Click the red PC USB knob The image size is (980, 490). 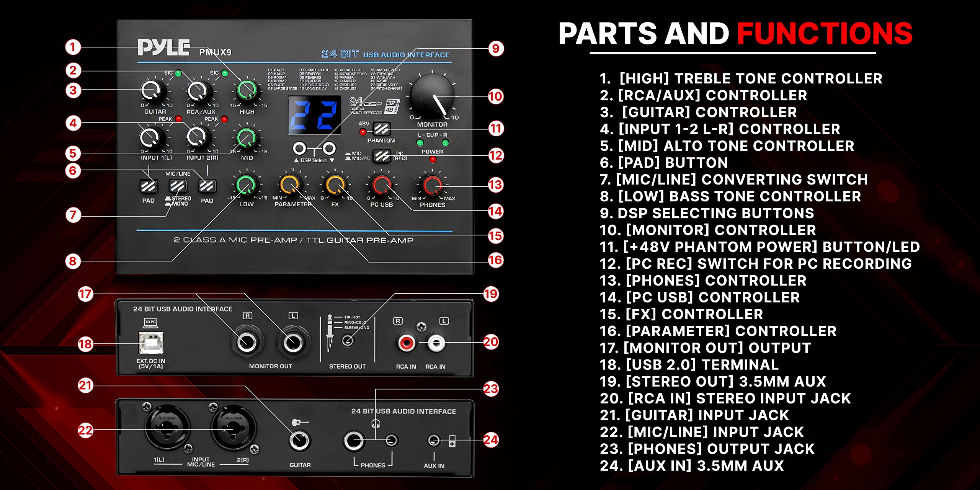click(x=382, y=185)
